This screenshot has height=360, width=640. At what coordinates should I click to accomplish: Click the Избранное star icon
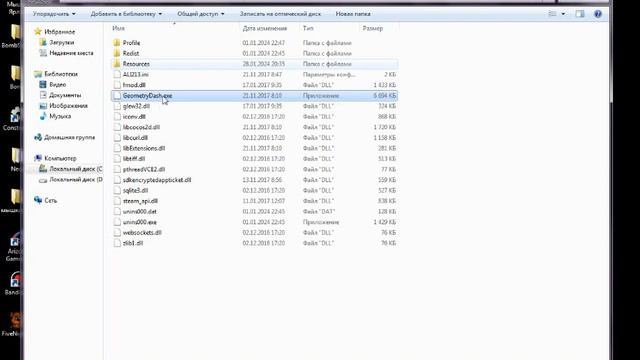pos(38,31)
